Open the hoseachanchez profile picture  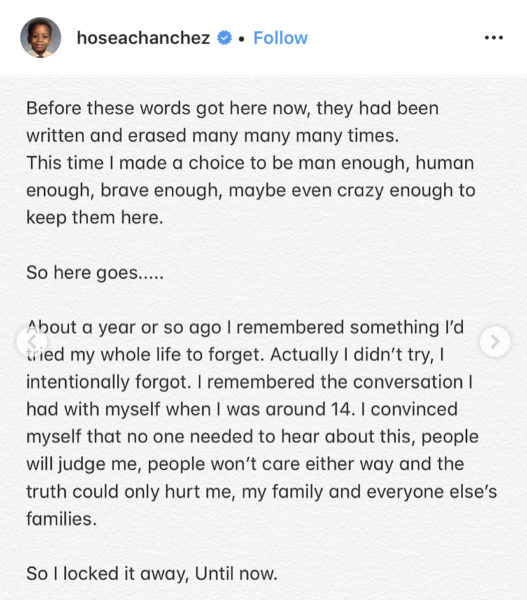[x=41, y=38]
